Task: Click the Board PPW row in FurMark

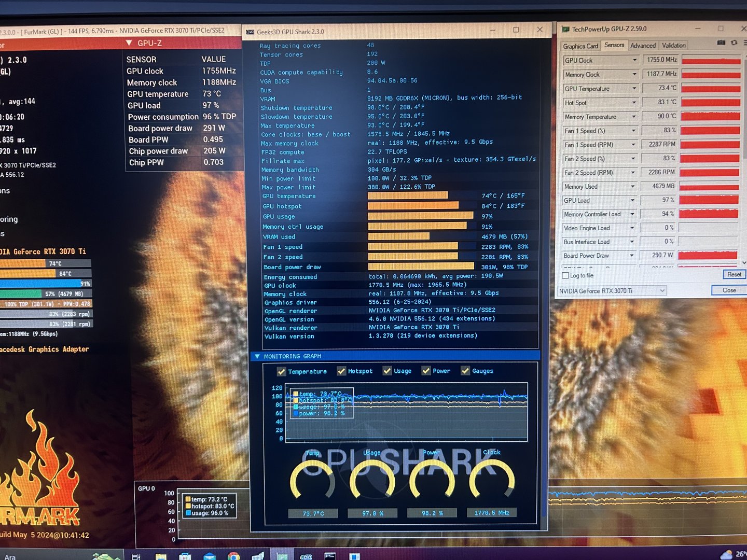Action: [183, 139]
